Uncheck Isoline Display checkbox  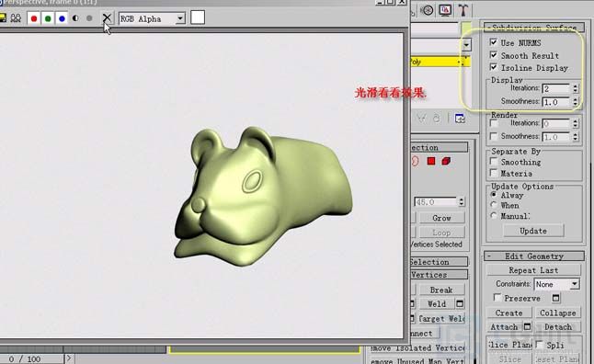(x=494, y=67)
